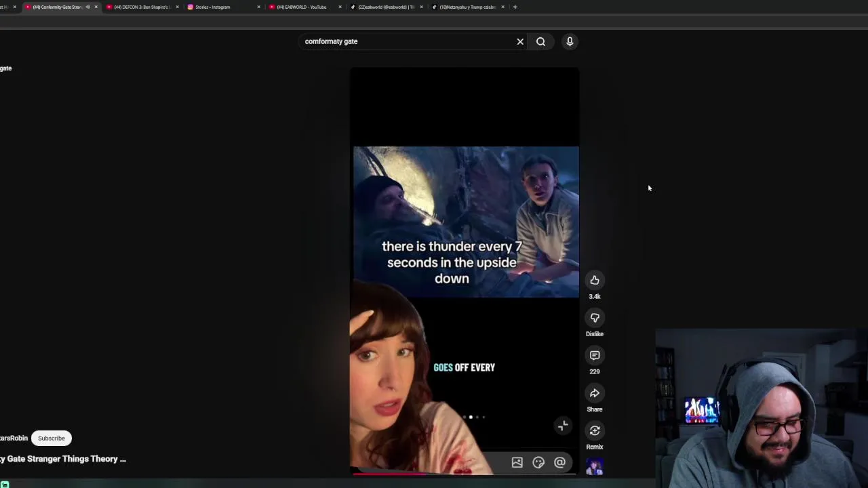Click the search magnifier button

pyautogui.click(x=540, y=41)
